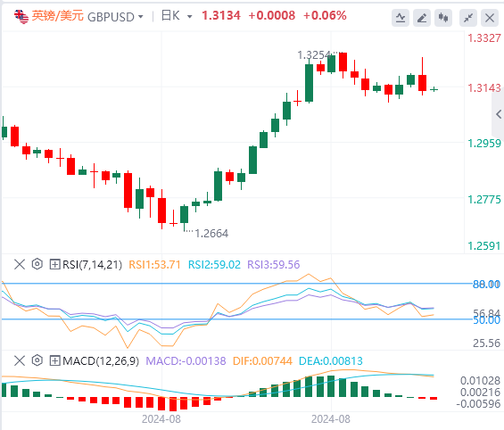
Task: Expand the right side panel arrow
Action: (499, 114)
